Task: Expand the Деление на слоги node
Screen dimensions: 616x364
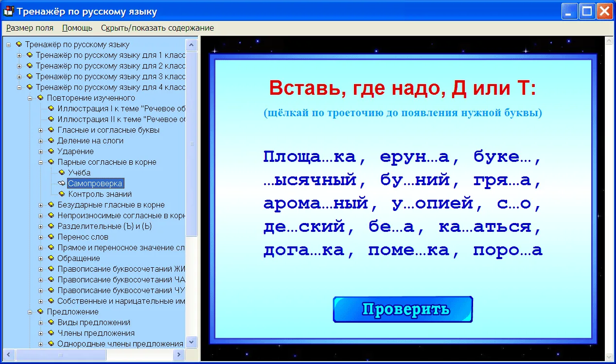Action: coord(41,141)
